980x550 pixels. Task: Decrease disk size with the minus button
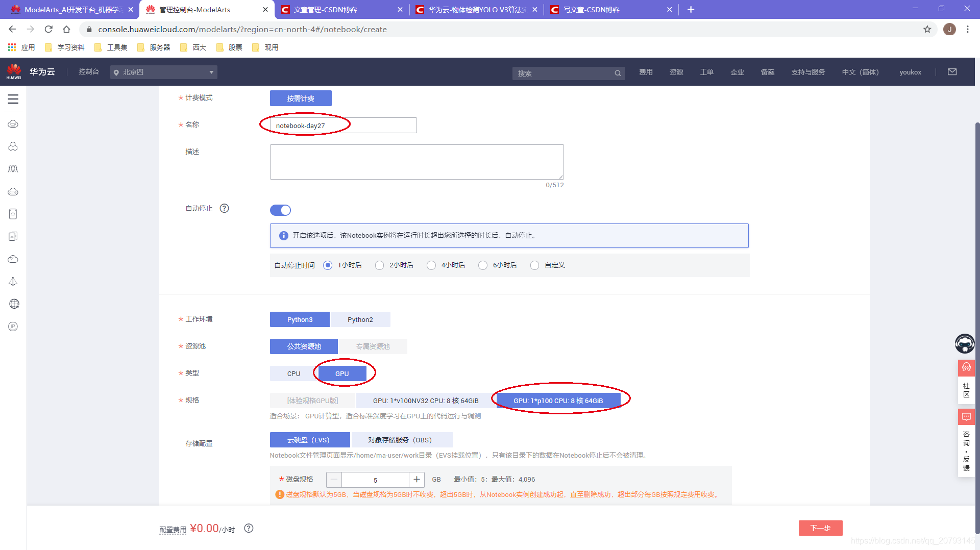coord(334,480)
